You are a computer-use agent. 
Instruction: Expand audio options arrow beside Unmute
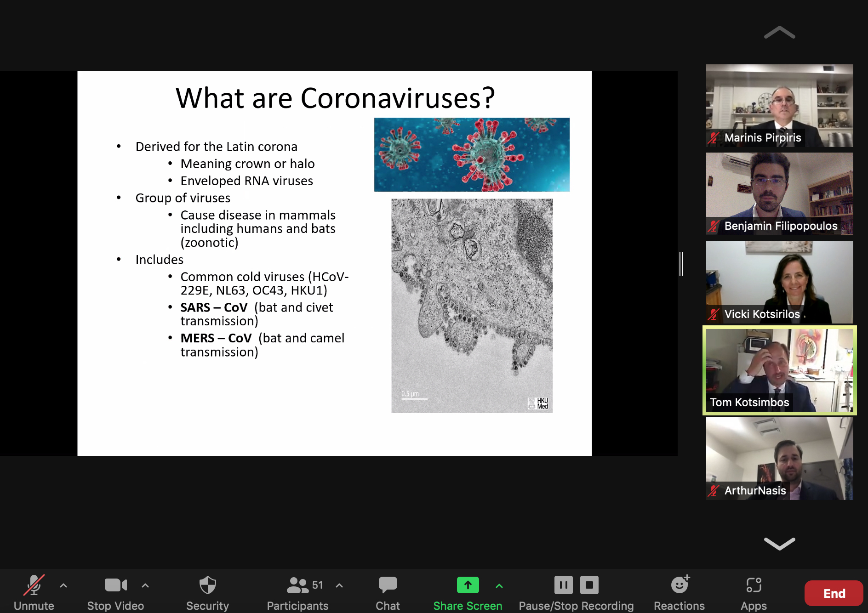click(x=63, y=585)
